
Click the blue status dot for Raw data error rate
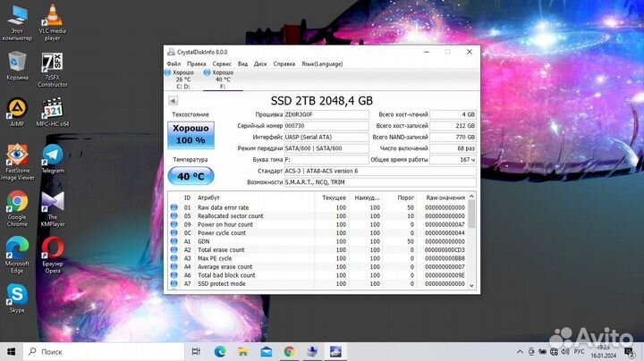174,207
